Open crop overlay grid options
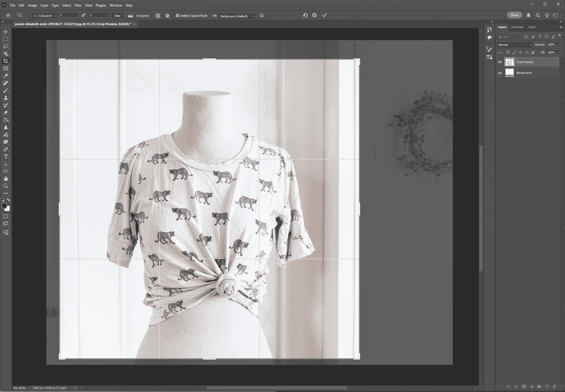 click(x=158, y=16)
